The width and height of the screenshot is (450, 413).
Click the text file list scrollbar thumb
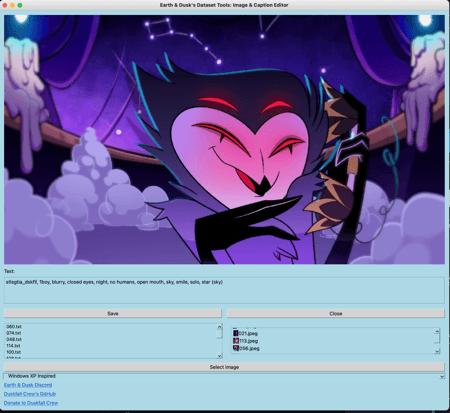(219, 334)
